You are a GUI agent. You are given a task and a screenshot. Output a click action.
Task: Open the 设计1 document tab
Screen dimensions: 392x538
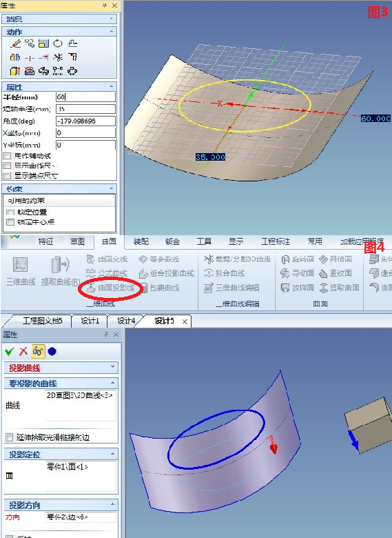[x=90, y=321]
